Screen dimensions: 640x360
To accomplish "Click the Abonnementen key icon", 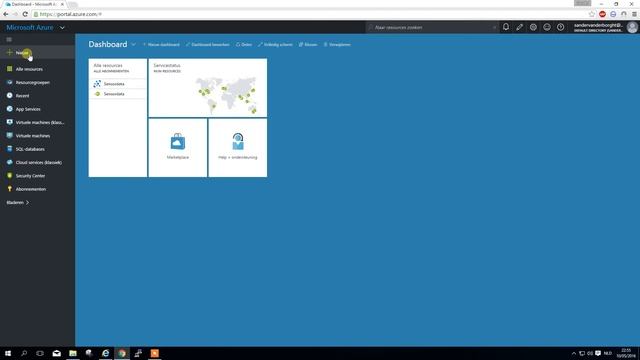I will tap(9, 189).
